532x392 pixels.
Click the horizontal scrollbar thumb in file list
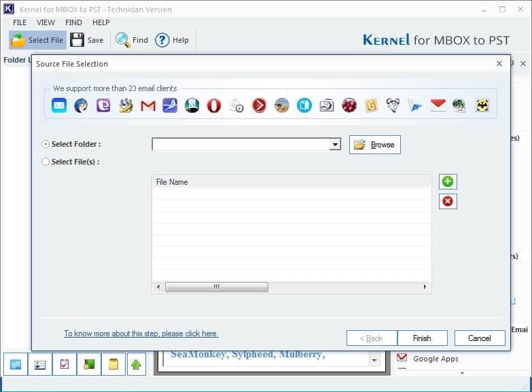coord(217,287)
